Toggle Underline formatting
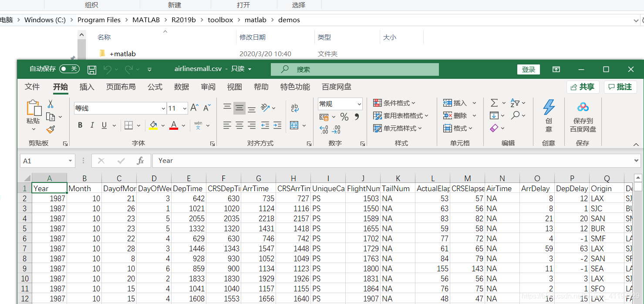Screen dimensions: 644x304 coord(104,125)
